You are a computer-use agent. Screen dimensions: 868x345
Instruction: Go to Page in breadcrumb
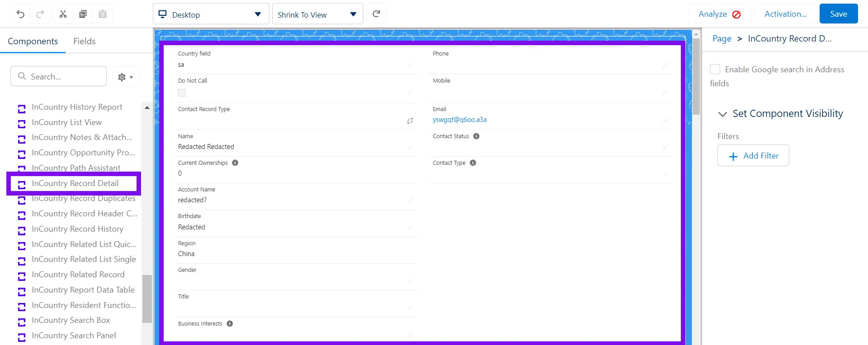[722, 39]
